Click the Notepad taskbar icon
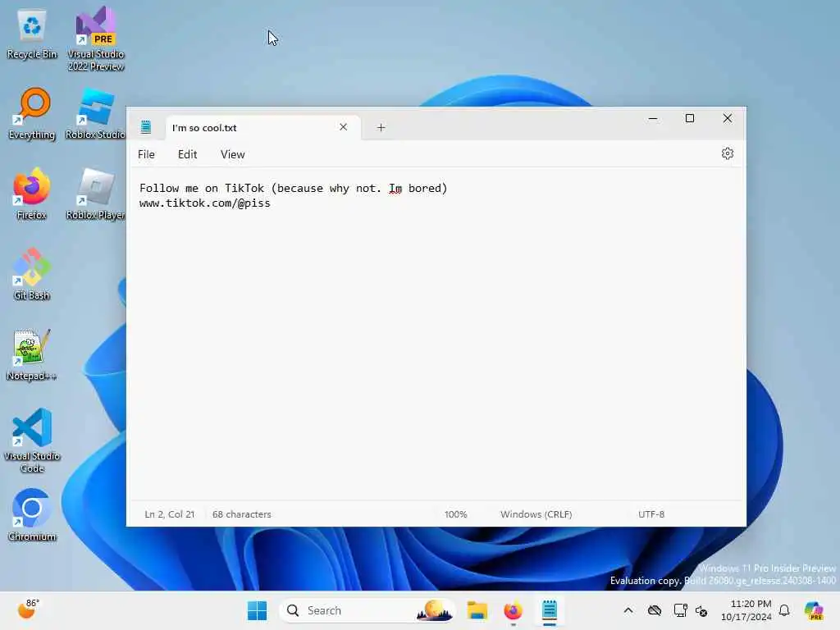 [549, 610]
